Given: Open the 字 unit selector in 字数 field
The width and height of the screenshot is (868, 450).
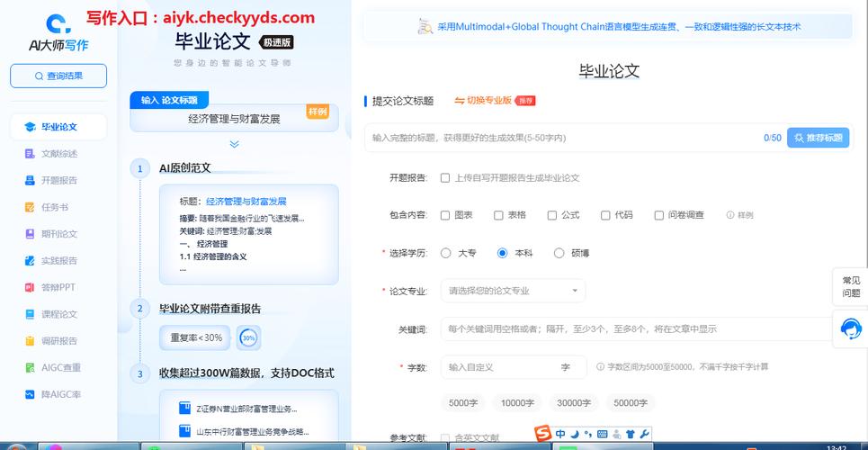Looking at the screenshot, I should 566,367.
